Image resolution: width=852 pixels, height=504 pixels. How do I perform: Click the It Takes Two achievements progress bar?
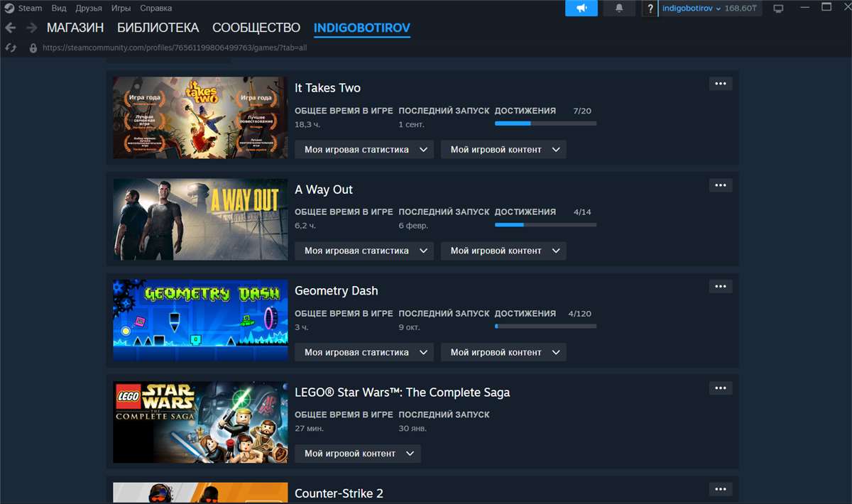pyautogui.click(x=545, y=123)
